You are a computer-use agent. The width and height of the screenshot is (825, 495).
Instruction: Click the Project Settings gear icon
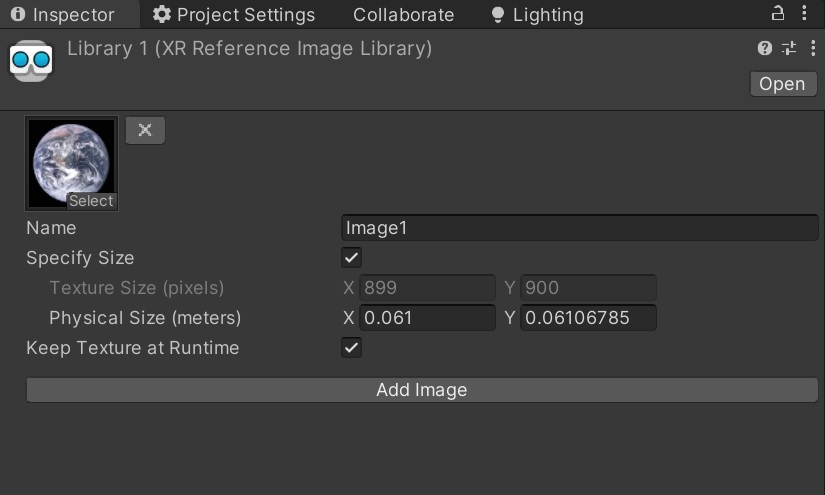click(x=162, y=14)
